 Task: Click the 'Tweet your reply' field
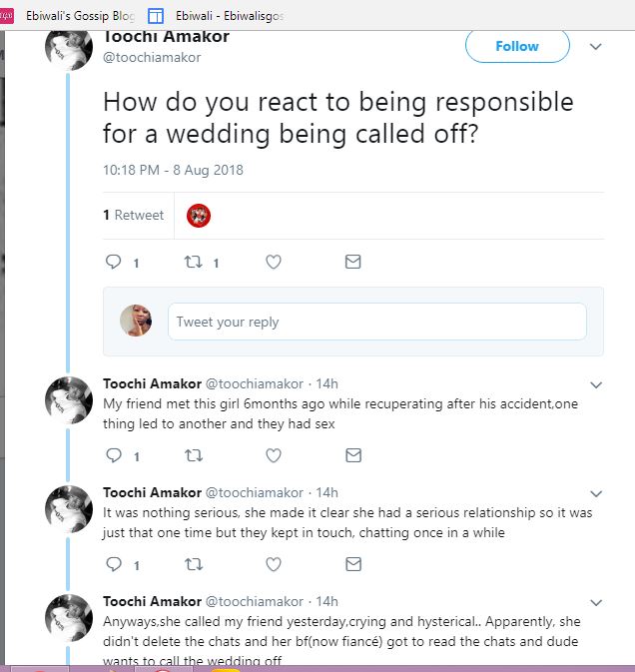[x=376, y=322]
